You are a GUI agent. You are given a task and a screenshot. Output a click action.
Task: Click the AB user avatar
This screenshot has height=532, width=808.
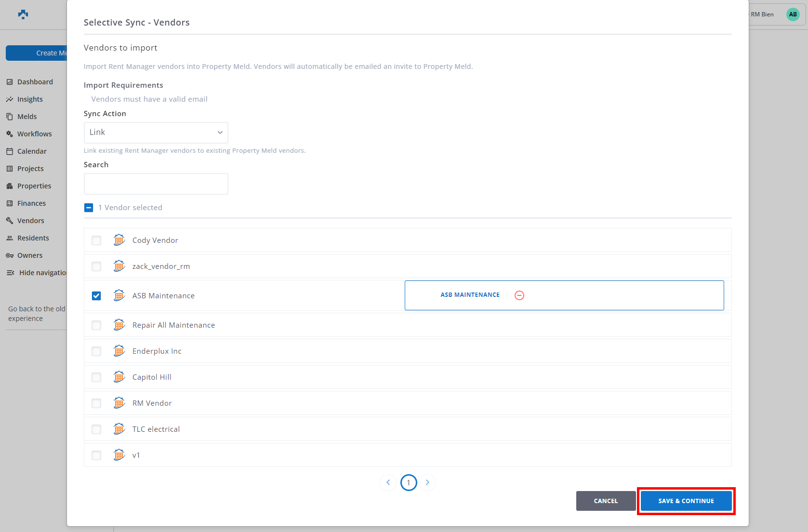[x=793, y=14]
